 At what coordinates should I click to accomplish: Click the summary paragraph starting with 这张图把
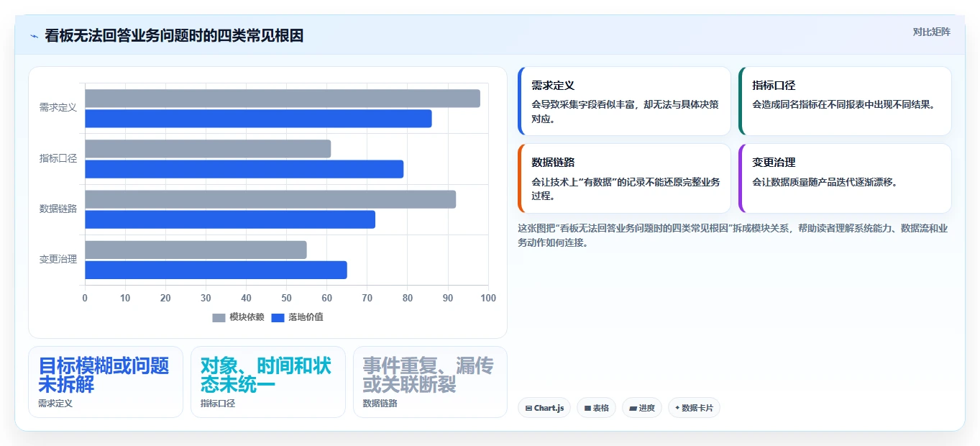[733, 235]
